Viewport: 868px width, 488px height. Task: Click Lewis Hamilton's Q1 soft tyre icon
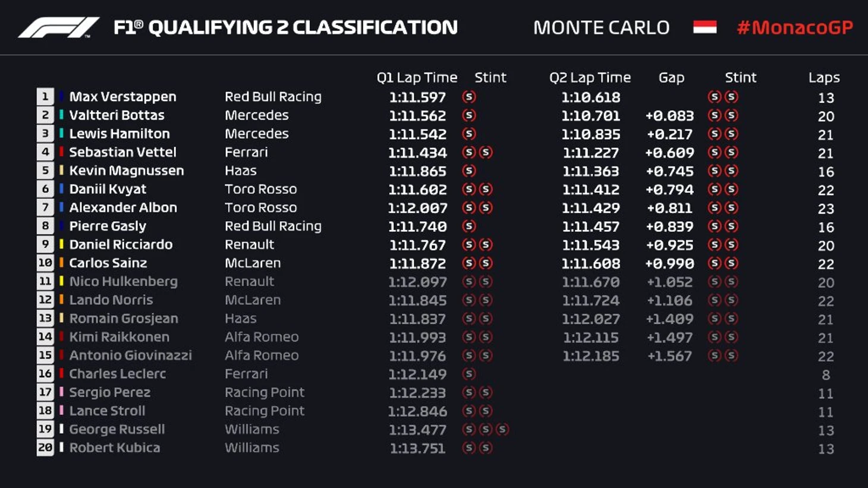pos(468,134)
